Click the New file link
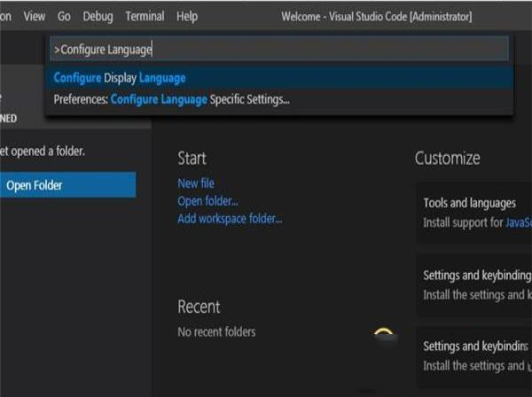Viewport: 532px width, 397px height. [196, 183]
